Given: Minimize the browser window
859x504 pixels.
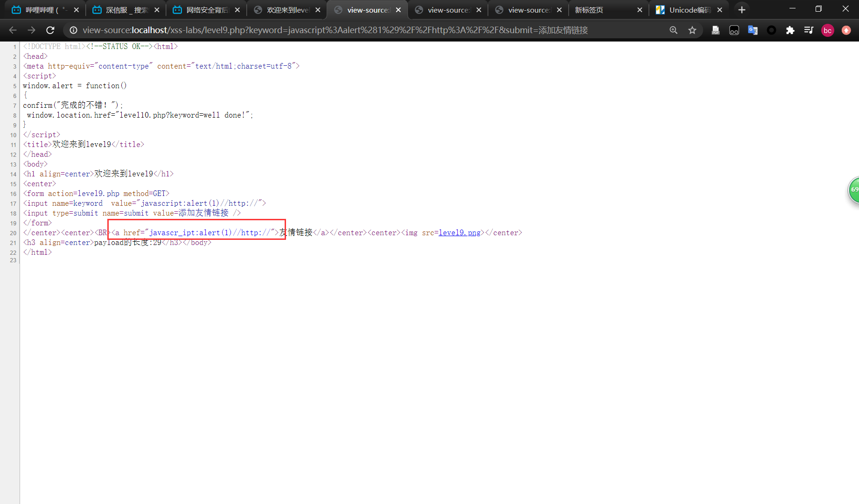Looking at the screenshot, I should [792, 9].
